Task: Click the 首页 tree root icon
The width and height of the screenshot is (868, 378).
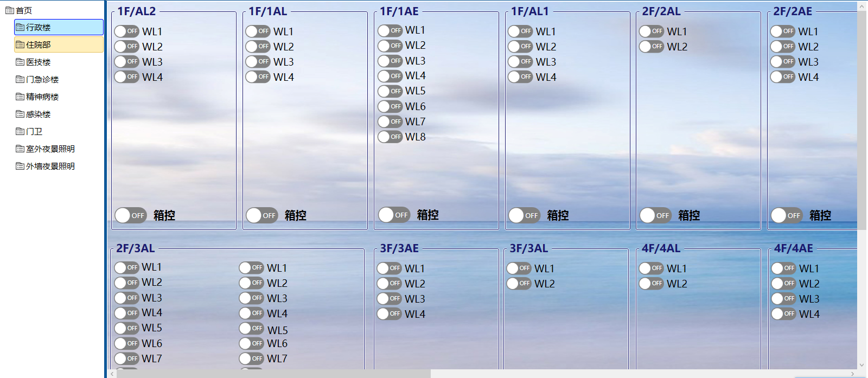Action: (9, 10)
